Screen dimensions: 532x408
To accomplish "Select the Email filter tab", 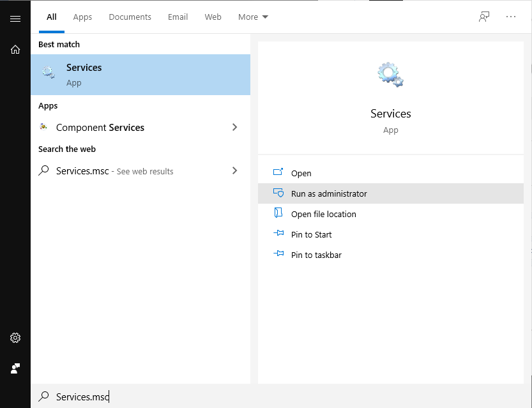I will coord(178,17).
